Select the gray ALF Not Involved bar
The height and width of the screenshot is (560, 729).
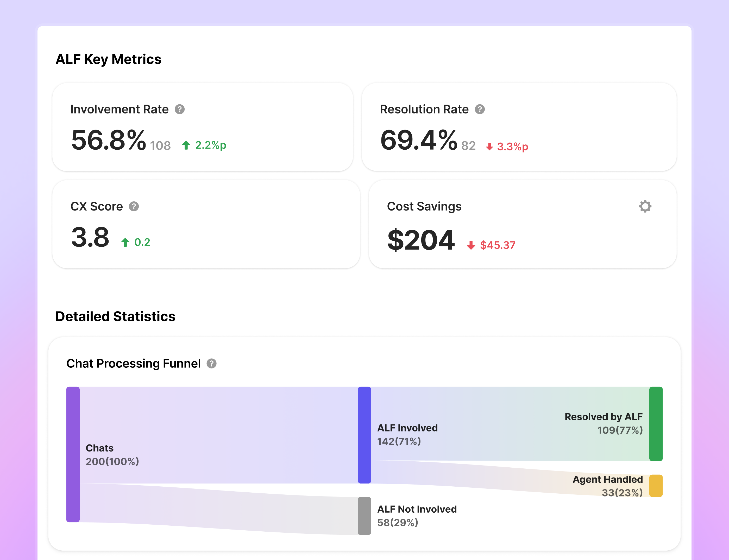coord(364,516)
